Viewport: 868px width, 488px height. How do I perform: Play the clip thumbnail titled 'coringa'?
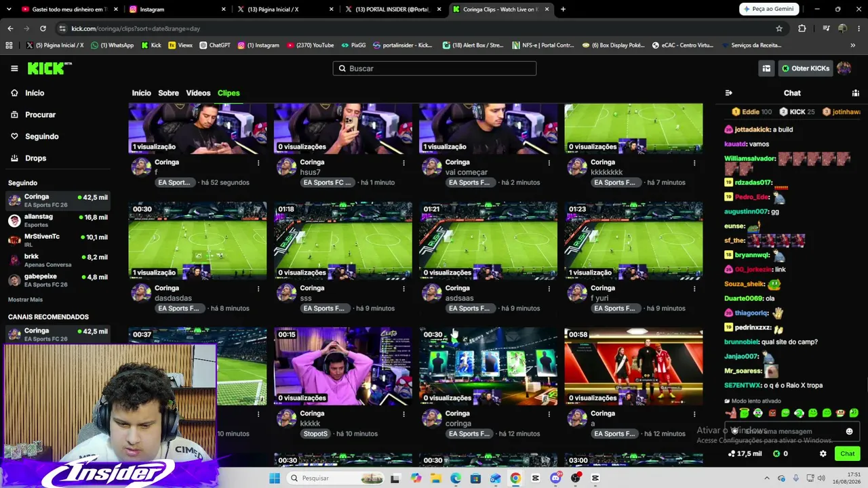488,367
